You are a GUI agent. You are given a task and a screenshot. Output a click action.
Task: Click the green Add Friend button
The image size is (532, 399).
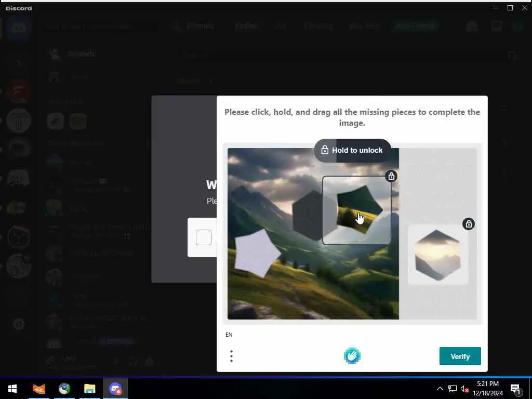click(x=415, y=26)
